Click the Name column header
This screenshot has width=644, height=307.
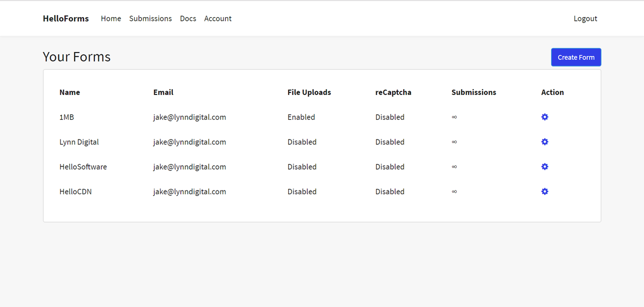click(70, 92)
